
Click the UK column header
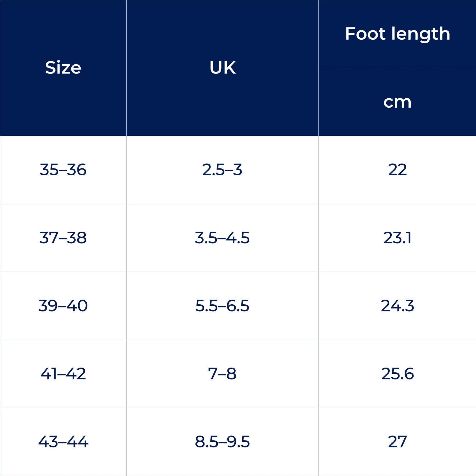[x=222, y=68]
